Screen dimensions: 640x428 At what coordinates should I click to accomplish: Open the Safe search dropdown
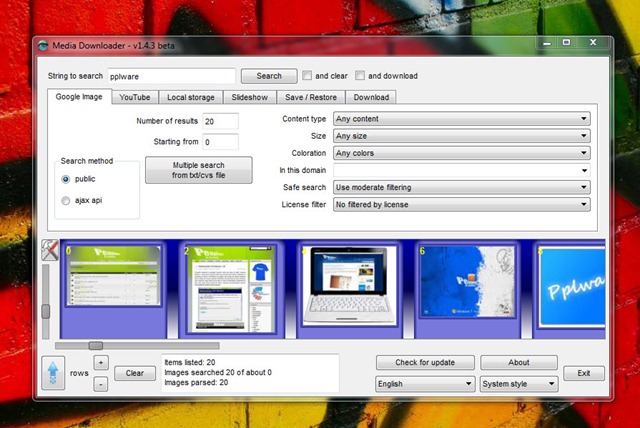click(x=462, y=187)
